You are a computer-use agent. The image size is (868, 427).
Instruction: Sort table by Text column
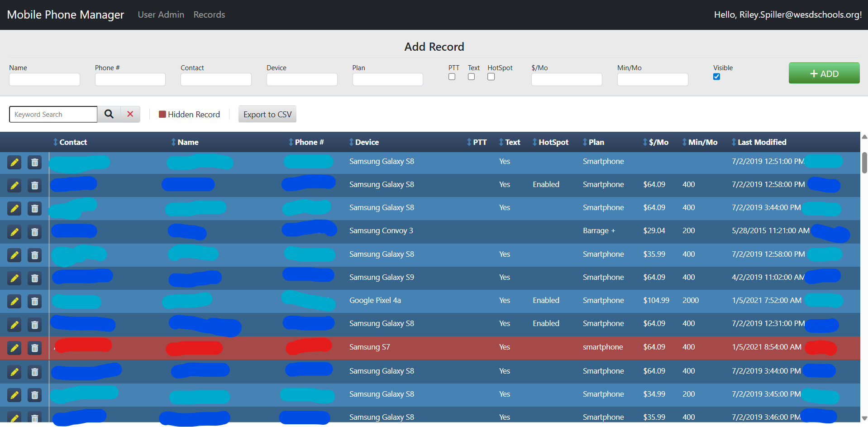pos(510,142)
